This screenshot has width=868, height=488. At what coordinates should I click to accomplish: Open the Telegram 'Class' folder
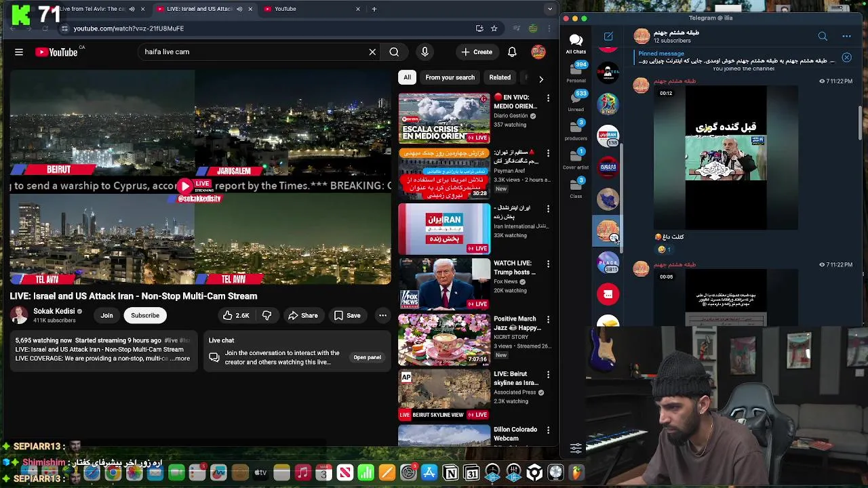coord(576,188)
